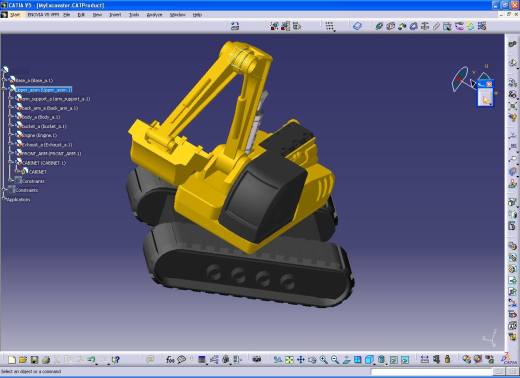Click the Offset Constraint icon

point(402,26)
